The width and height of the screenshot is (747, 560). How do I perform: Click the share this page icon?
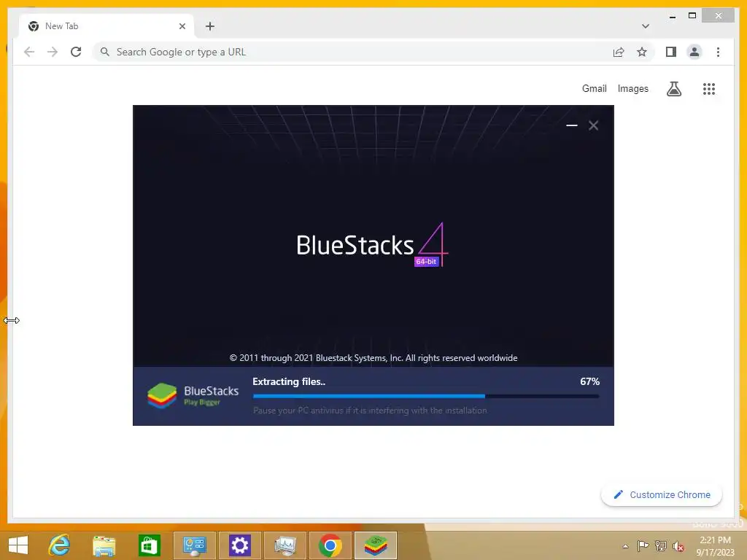[619, 52]
